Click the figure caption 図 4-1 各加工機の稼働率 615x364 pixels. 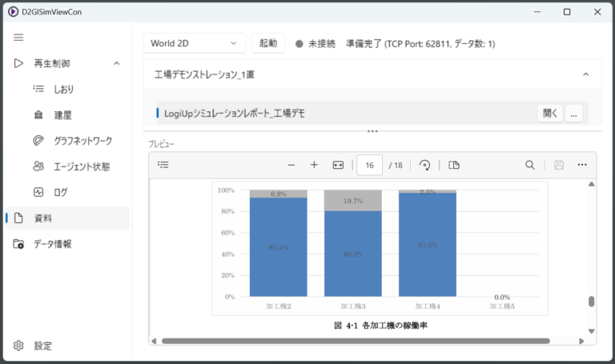(x=380, y=326)
